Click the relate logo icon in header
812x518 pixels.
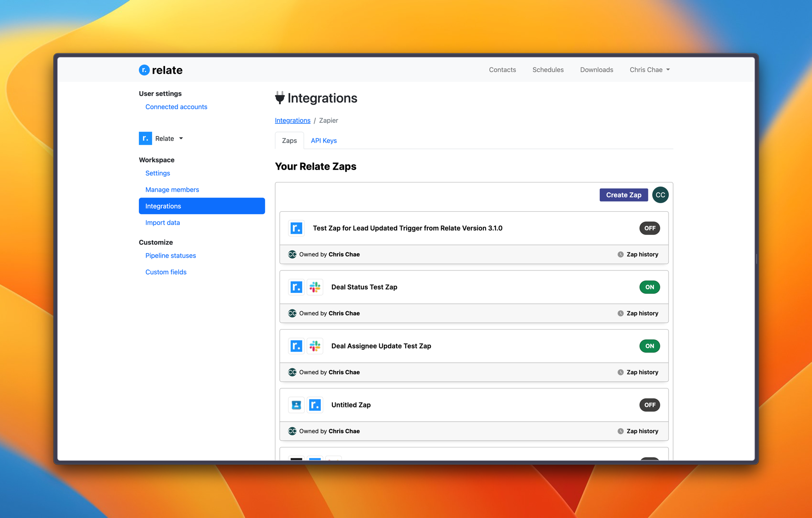(x=144, y=70)
